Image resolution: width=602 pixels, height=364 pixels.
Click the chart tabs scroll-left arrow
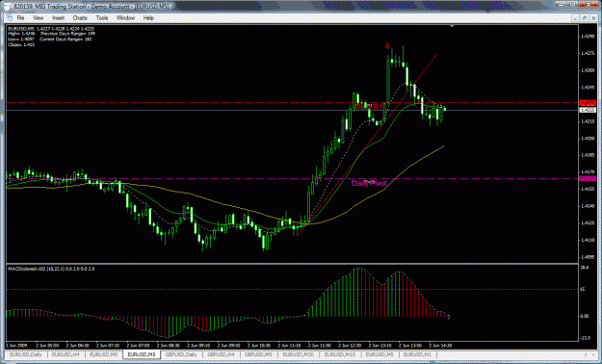585,354
